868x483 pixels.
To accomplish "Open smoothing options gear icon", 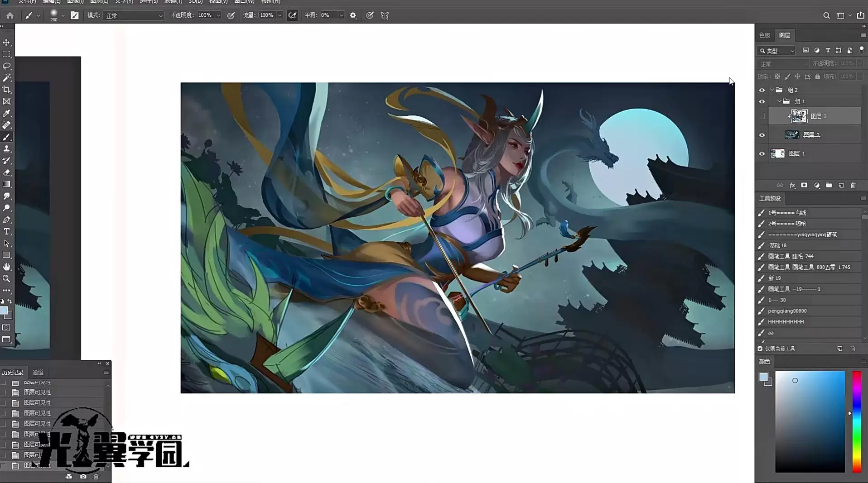I will click(353, 15).
